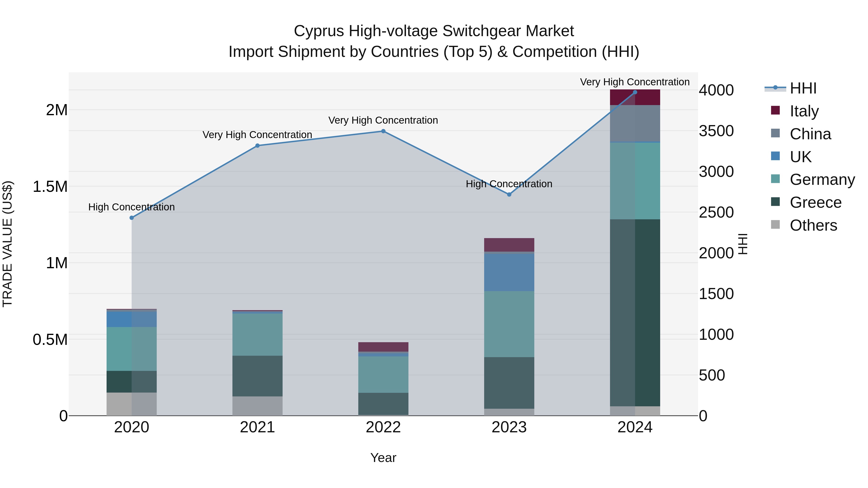Click subtitle 'Import Shipment by Countries (Top 5)'

tap(360, 52)
